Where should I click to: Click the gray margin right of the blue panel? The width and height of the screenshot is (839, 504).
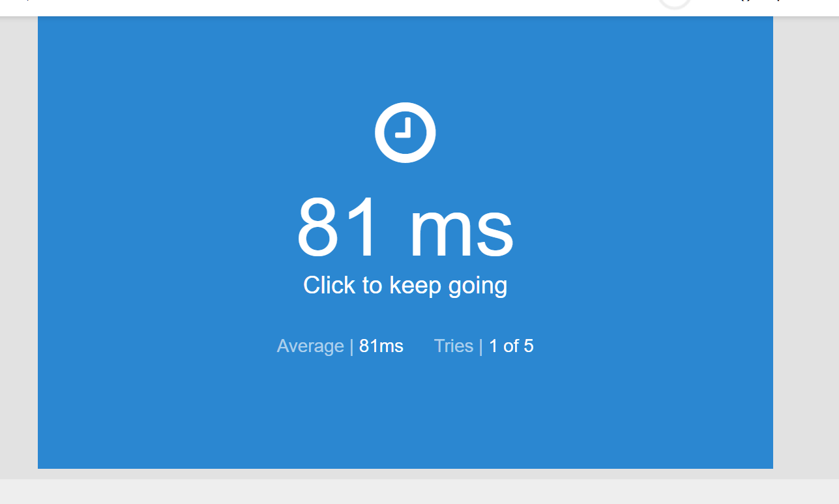(806, 248)
